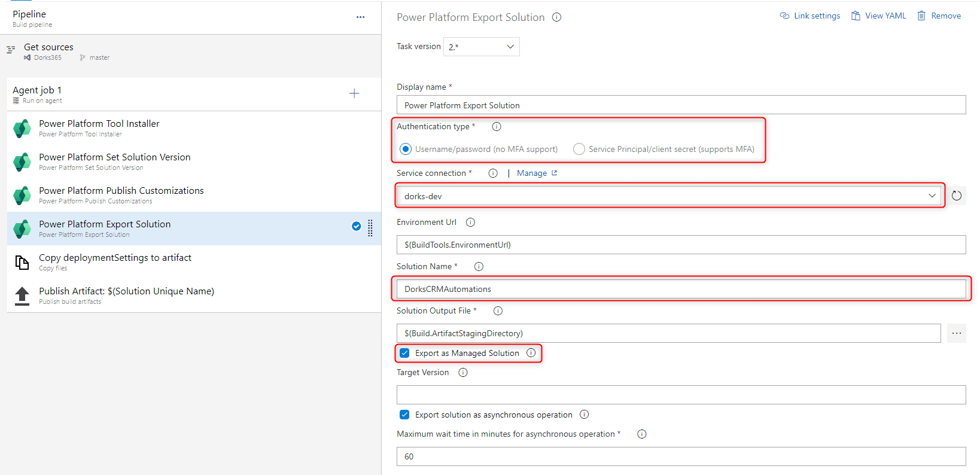The height and width of the screenshot is (475, 980).
Task: Select Agent job 1
Action: (x=194, y=95)
